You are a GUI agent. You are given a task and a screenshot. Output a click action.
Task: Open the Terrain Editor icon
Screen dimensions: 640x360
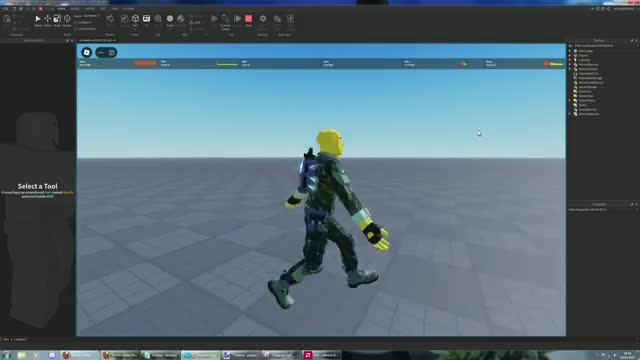[x=110, y=19]
